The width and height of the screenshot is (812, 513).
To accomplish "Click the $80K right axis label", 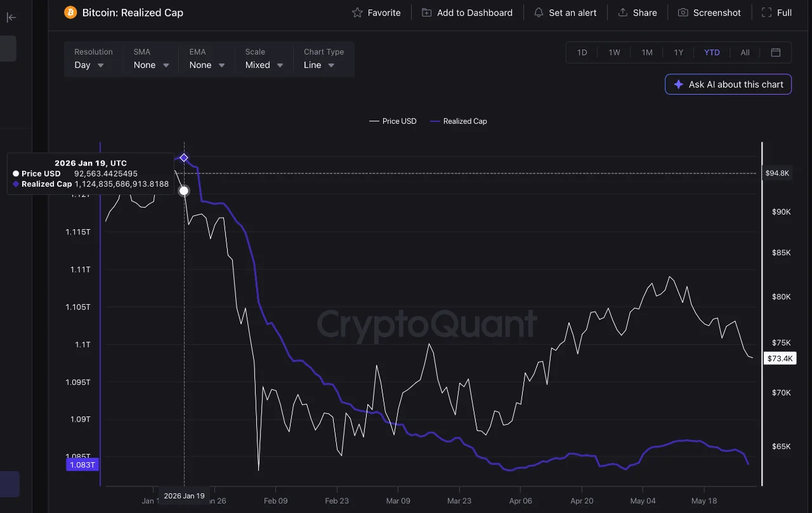I will (781, 297).
